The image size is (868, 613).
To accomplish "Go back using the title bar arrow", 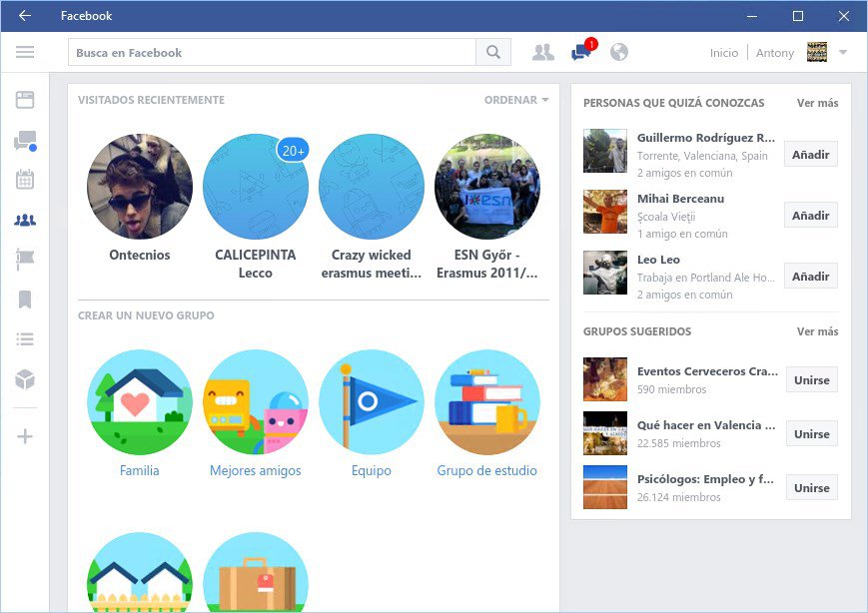I will [24, 16].
